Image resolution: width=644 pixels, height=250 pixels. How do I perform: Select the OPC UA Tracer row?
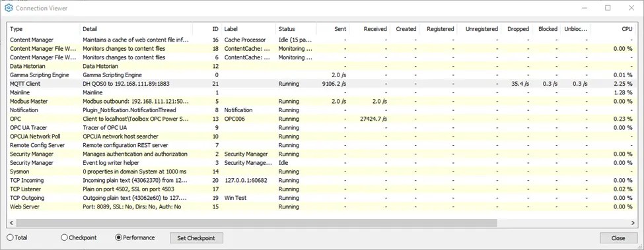tap(322, 127)
